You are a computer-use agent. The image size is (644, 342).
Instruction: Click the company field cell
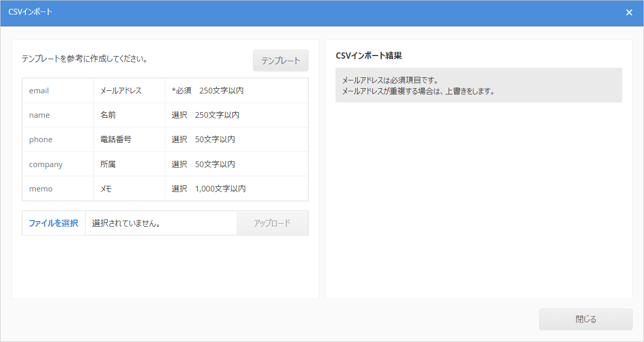[58, 165]
